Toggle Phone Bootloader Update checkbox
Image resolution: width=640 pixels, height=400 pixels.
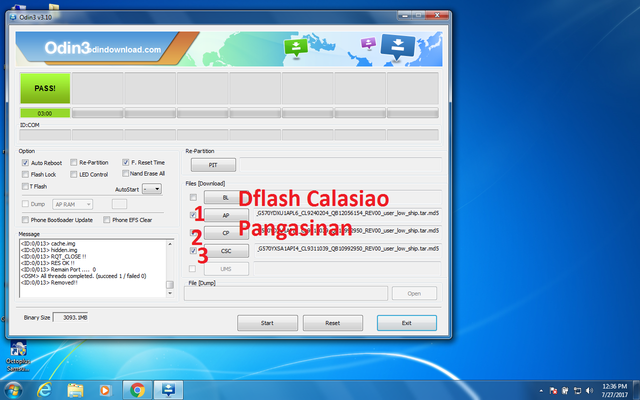pos(25,220)
